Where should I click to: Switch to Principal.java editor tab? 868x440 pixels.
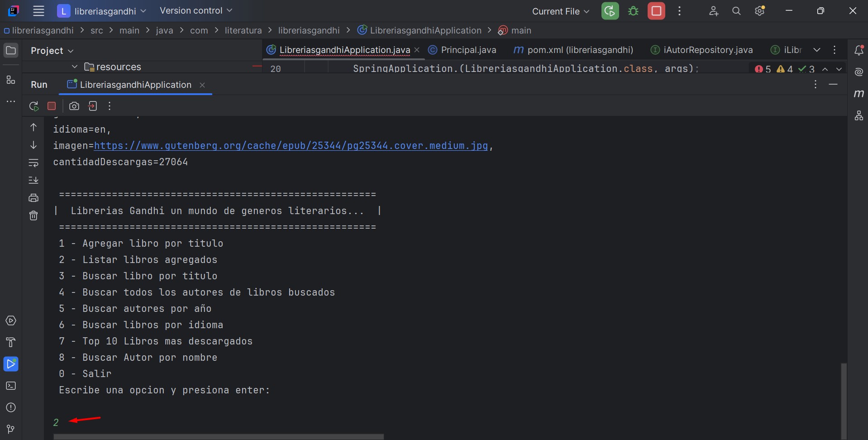(463, 50)
